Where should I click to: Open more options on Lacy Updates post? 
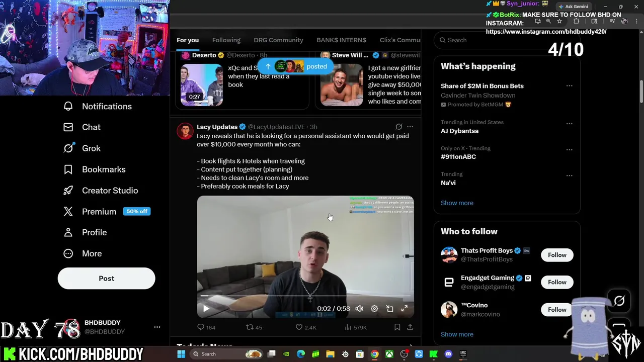[x=410, y=127]
